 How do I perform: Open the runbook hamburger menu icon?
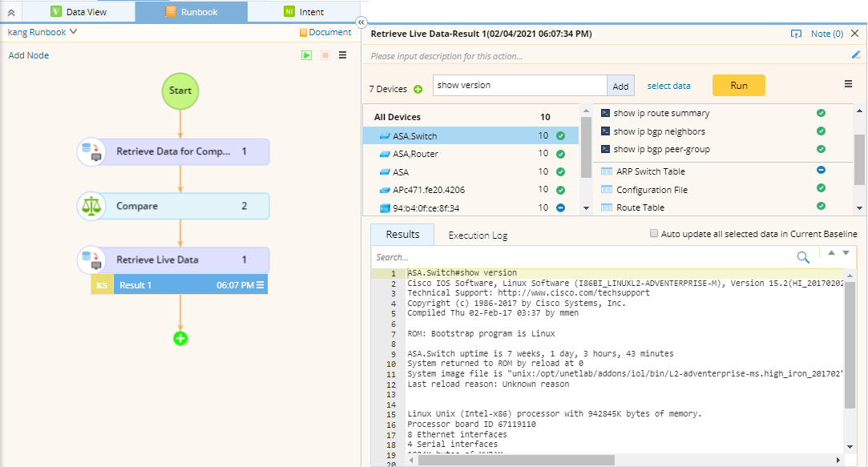click(343, 55)
